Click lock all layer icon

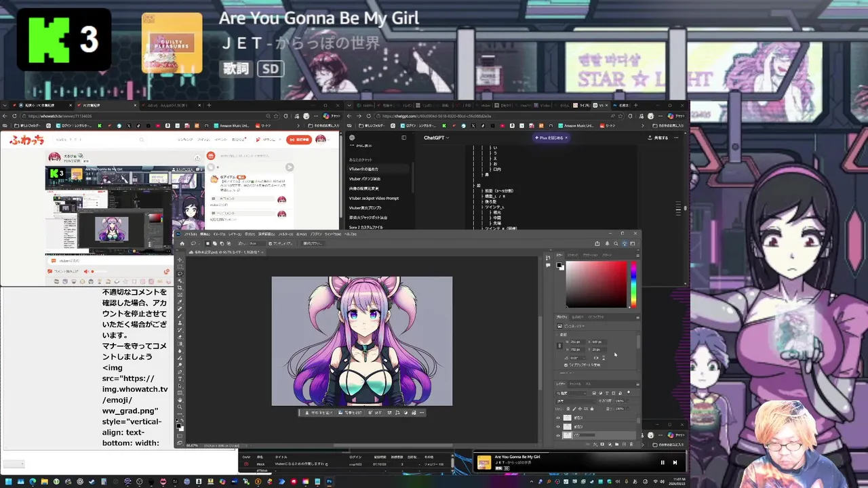click(x=592, y=409)
